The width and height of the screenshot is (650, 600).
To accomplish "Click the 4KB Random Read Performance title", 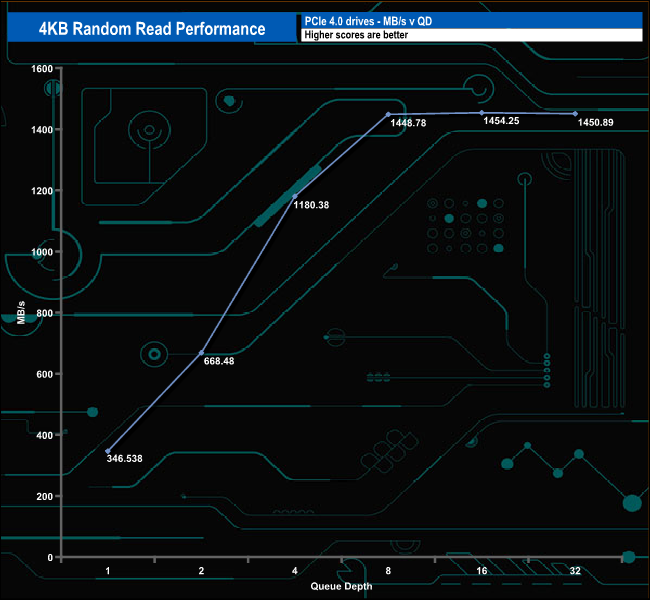I will pos(152,28).
